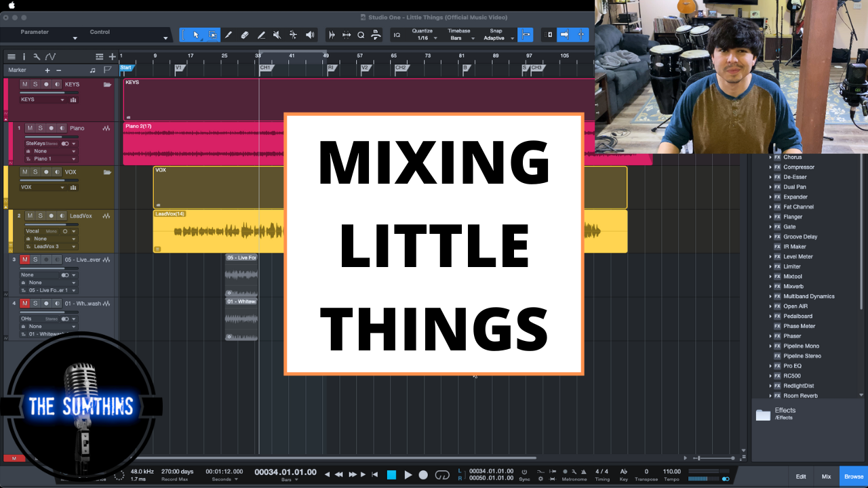Viewport: 868px width, 488px height.
Task: Remove marker with the minus button
Action: pos(59,70)
